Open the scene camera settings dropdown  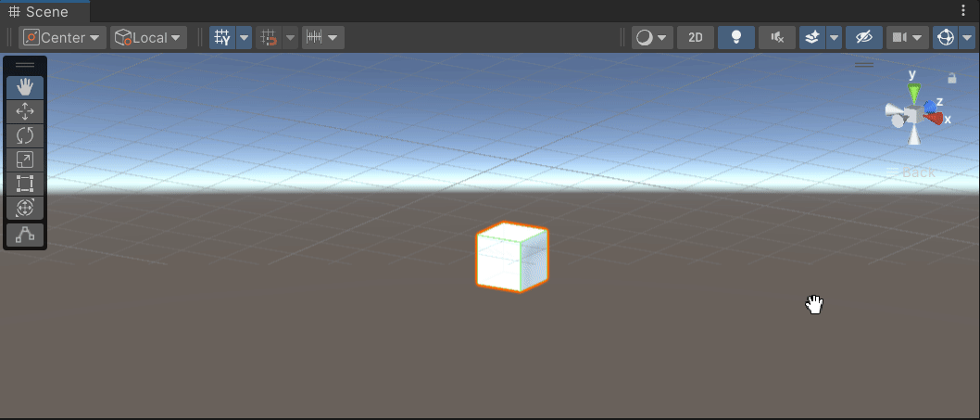pyautogui.click(x=907, y=38)
